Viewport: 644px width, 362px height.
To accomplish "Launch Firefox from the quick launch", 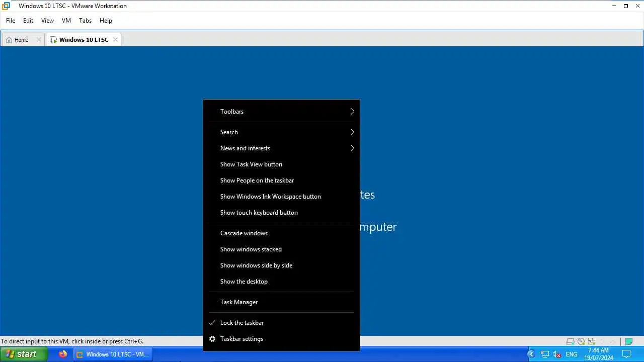I will tap(63, 354).
